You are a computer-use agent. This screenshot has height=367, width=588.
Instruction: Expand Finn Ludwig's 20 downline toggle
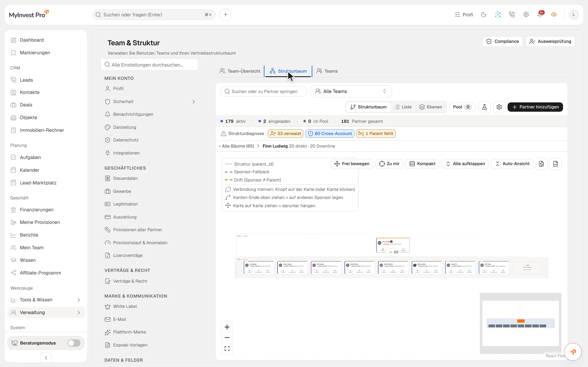click(x=394, y=252)
